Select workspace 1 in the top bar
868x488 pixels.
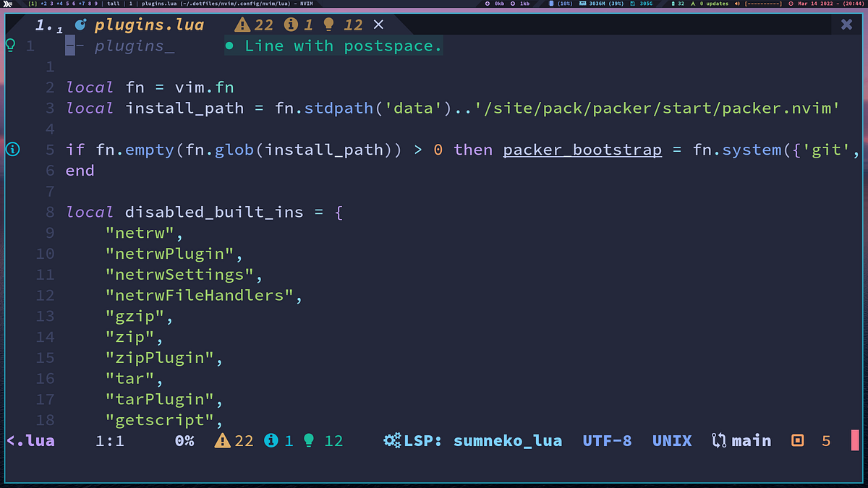coord(32,4)
